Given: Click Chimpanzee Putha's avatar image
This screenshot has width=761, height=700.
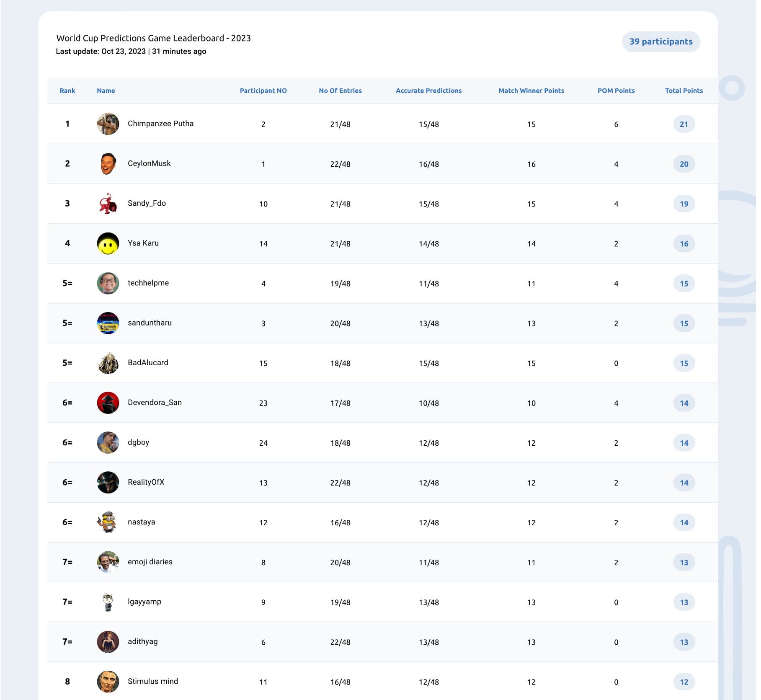Looking at the screenshot, I should point(108,124).
